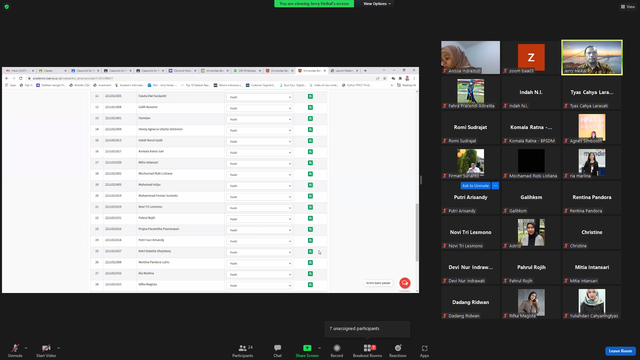This screenshot has height=360, width=640.
Task: Expand audio options arrow beside Unmute
Action: coord(26,348)
